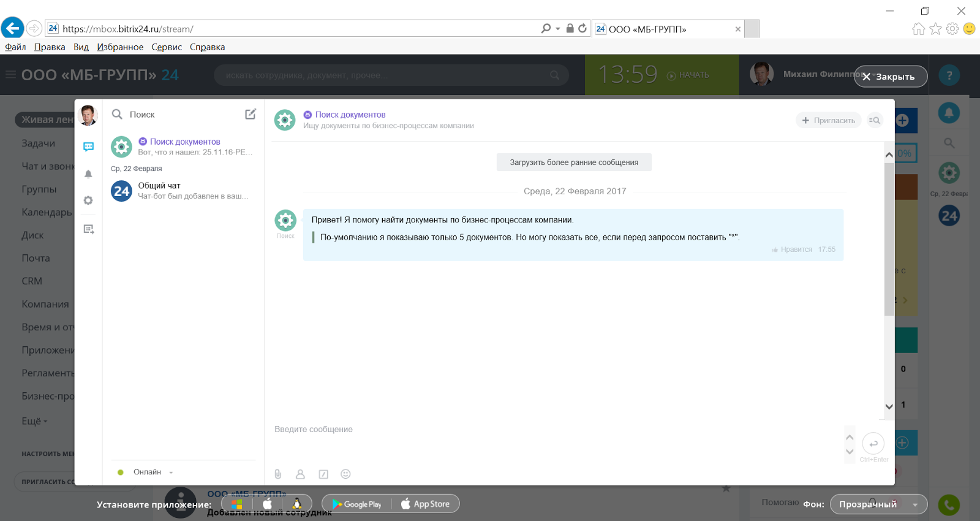Open messenger settings gear icon
Image resolution: width=980 pixels, height=521 pixels.
[x=88, y=200]
